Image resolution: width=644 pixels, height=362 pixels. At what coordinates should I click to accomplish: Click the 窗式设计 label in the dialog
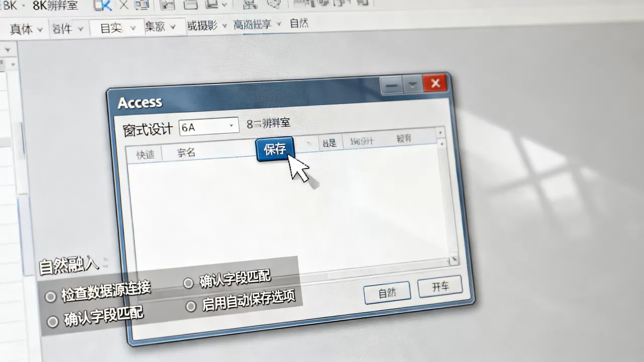pyautogui.click(x=148, y=129)
